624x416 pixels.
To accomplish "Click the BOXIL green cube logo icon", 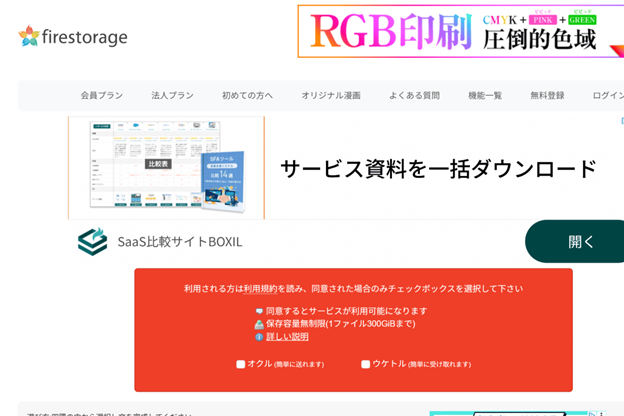I will tap(93, 242).
